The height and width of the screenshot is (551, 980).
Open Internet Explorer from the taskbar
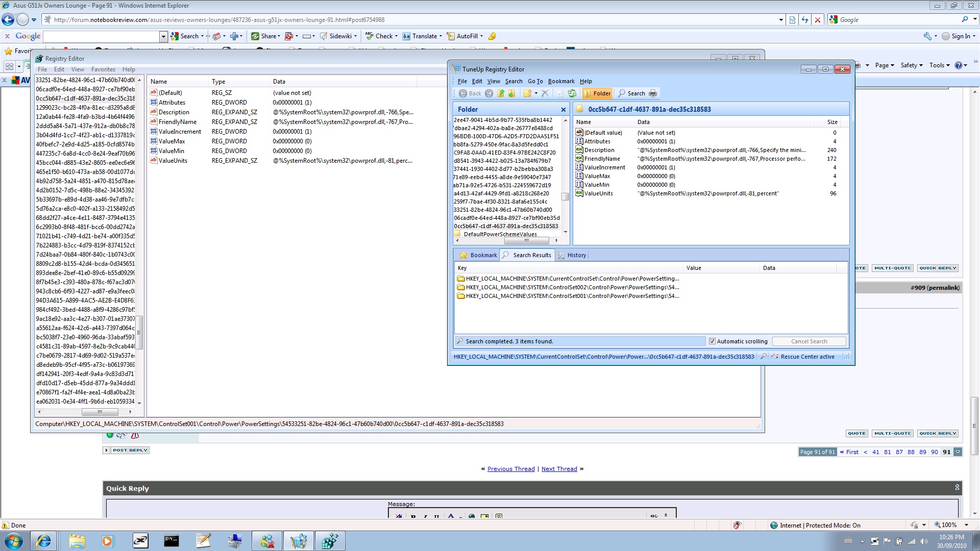(x=44, y=541)
